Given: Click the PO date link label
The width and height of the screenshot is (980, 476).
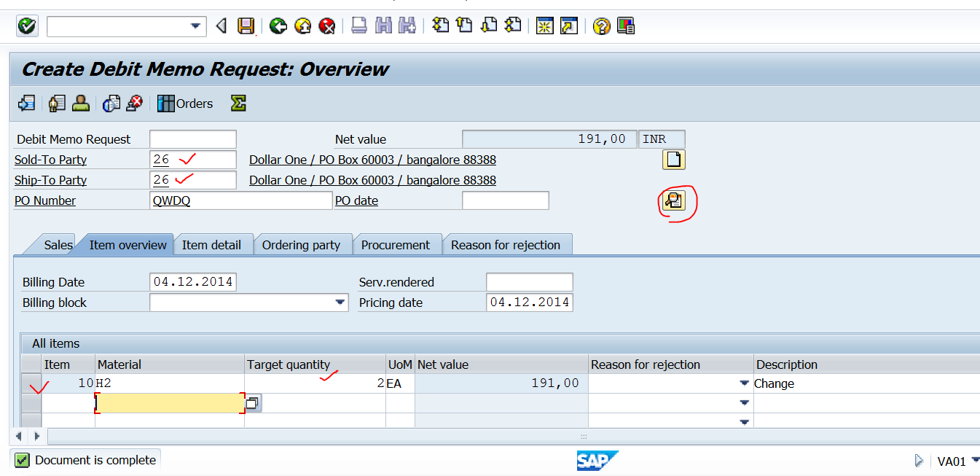Looking at the screenshot, I should click(356, 200).
